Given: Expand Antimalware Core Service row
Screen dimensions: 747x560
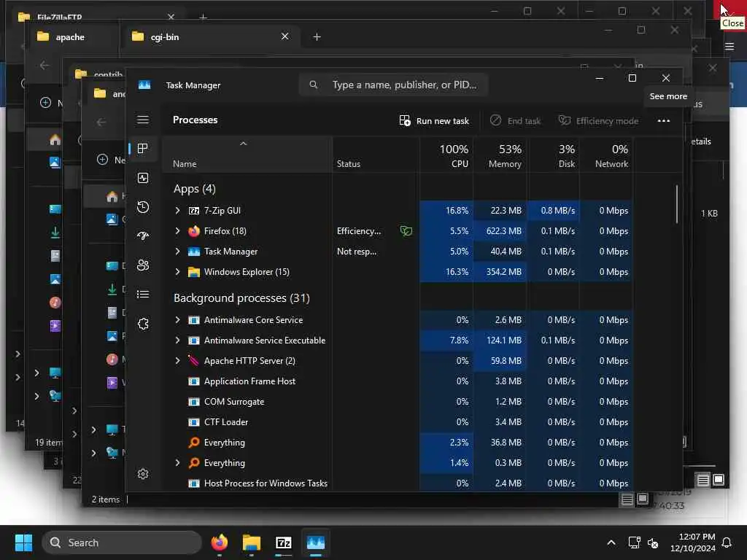Looking at the screenshot, I should [178, 320].
